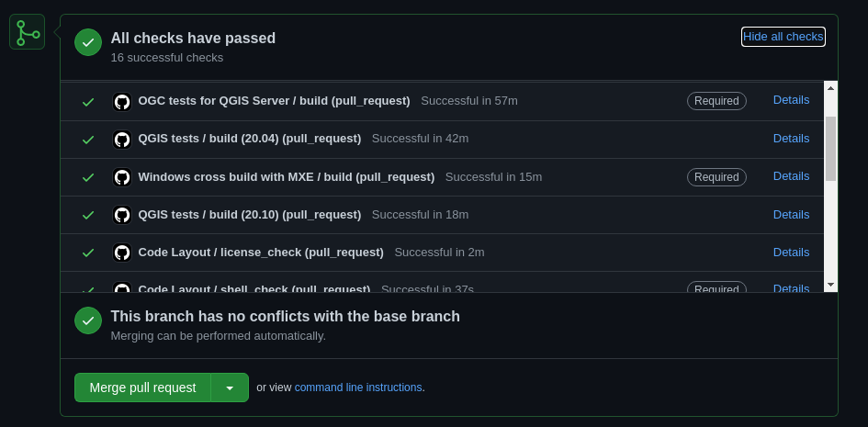Viewport: 868px width, 427px height.
Task: Click the green no-conflicts checkmark icon
Action: (x=88, y=320)
